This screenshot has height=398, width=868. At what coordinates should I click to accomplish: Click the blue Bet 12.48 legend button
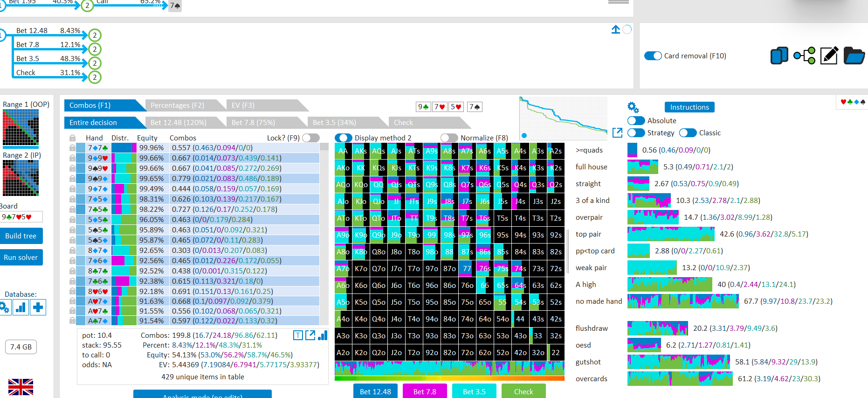point(375,391)
